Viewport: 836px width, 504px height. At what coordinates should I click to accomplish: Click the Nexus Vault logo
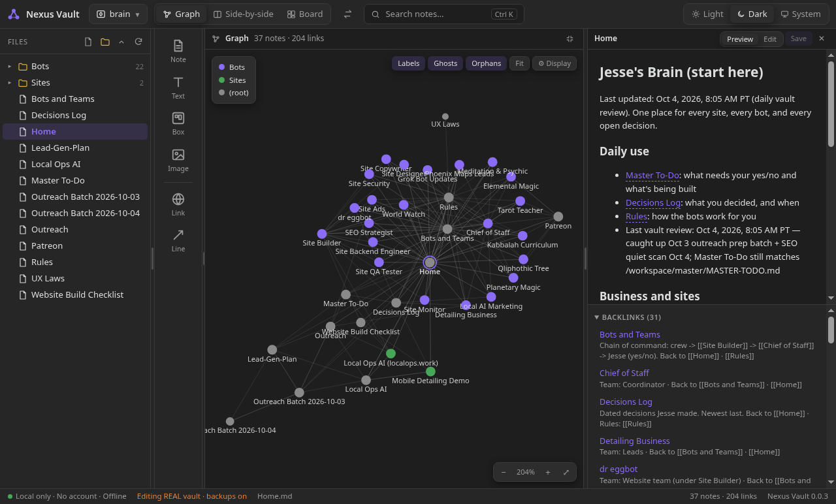tap(14, 14)
